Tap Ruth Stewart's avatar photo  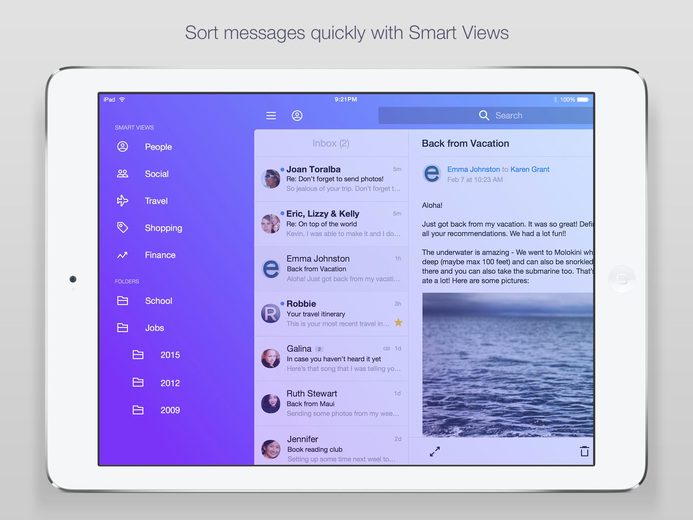(270, 403)
